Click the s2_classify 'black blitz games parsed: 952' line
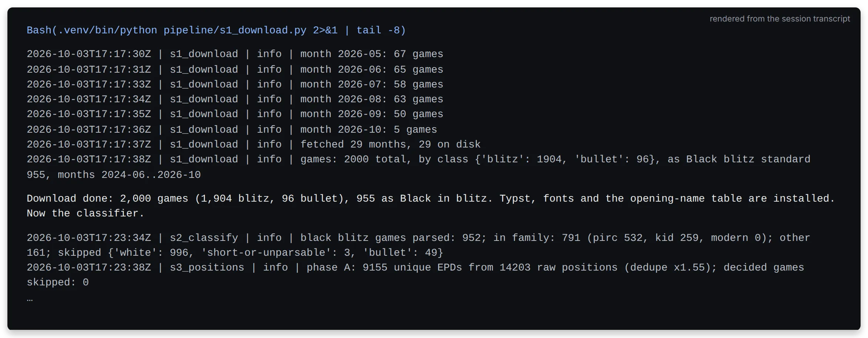 tap(418, 238)
